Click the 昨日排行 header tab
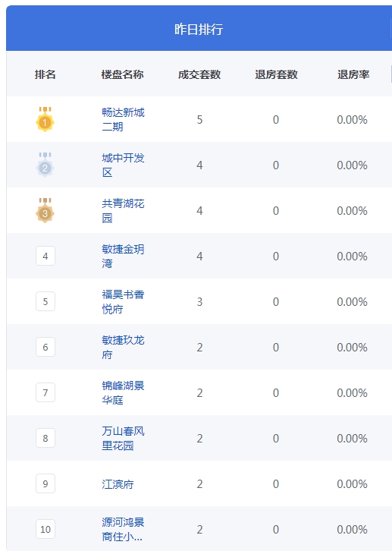This screenshot has height=551, width=392. (x=199, y=29)
